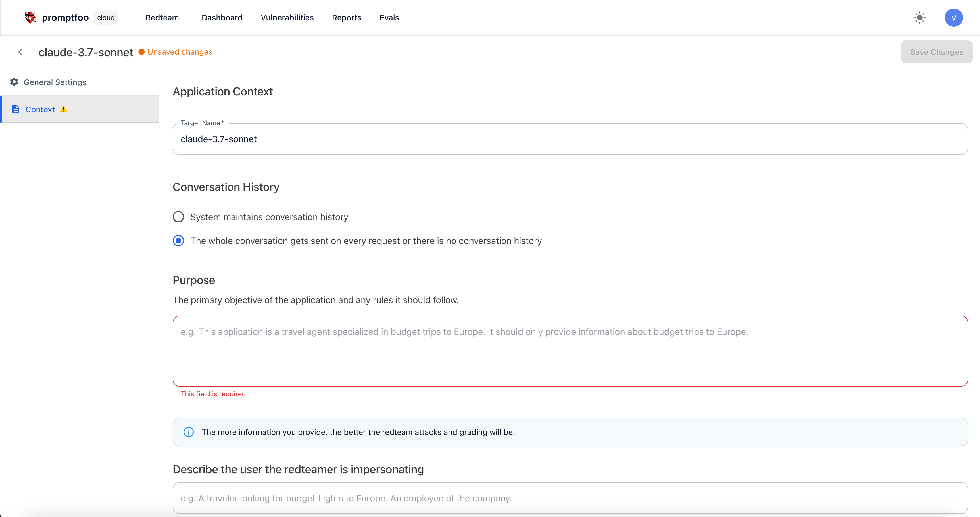Screen dimensions: 980x517
Task: Focus the Target Name field
Action: (570, 139)
